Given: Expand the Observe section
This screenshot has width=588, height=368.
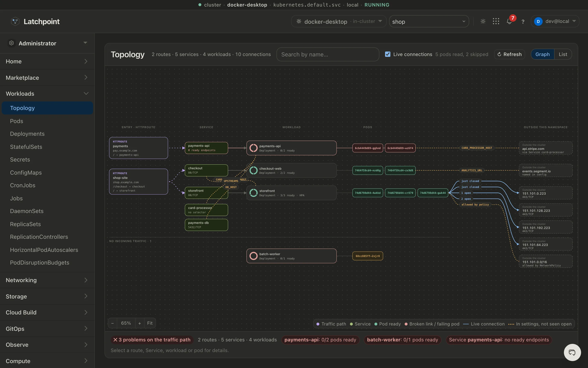Looking at the screenshot, I should (x=47, y=345).
